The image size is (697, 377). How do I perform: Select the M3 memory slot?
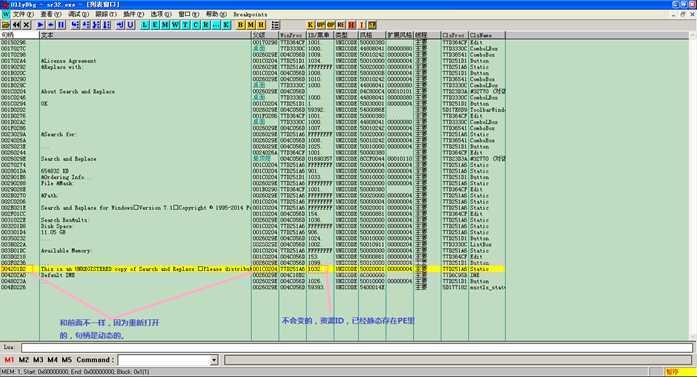(x=38, y=359)
